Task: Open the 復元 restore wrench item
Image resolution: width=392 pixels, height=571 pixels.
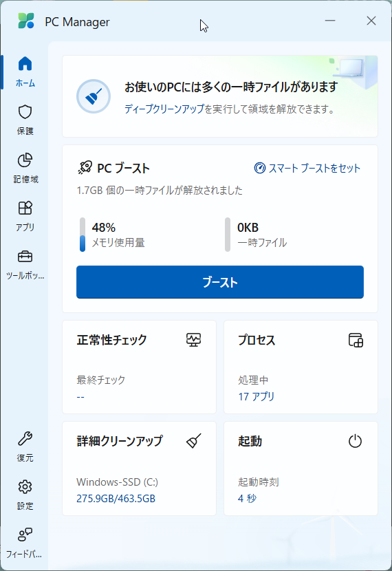Action: pos(25,446)
